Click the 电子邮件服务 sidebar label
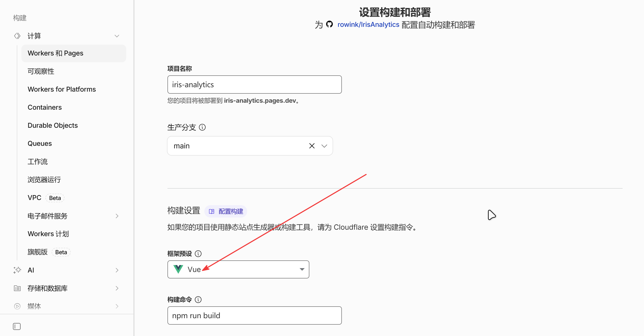 click(47, 216)
